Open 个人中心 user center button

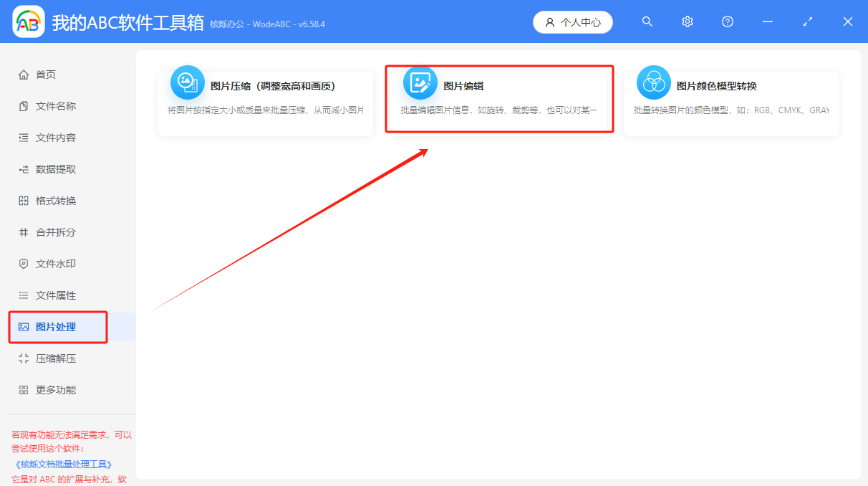pos(573,22)
